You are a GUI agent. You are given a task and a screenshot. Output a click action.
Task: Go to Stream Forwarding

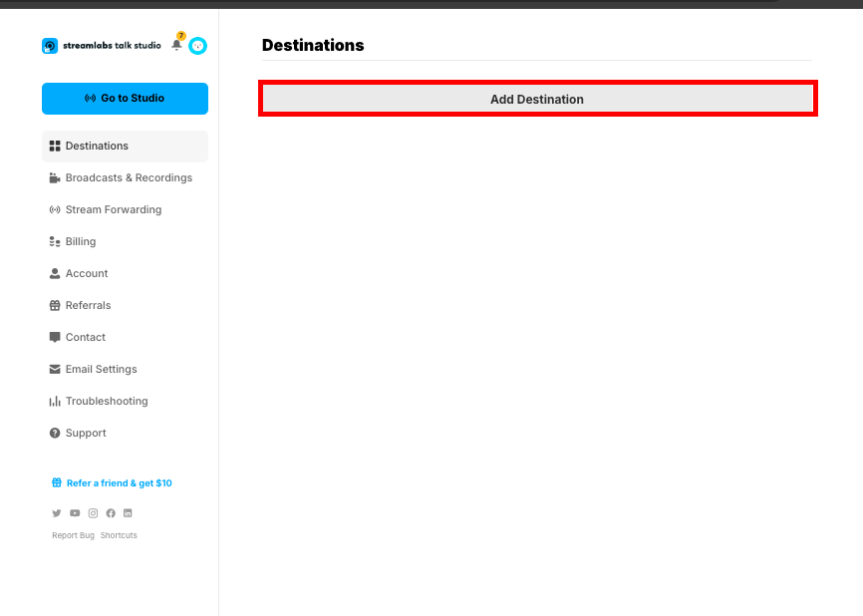click(x=113, y=209)
